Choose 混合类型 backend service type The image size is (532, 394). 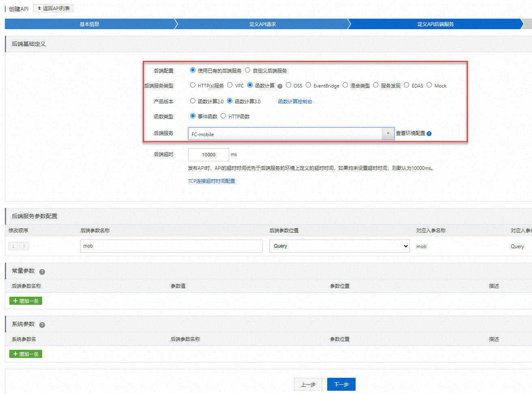coord(345,85)
